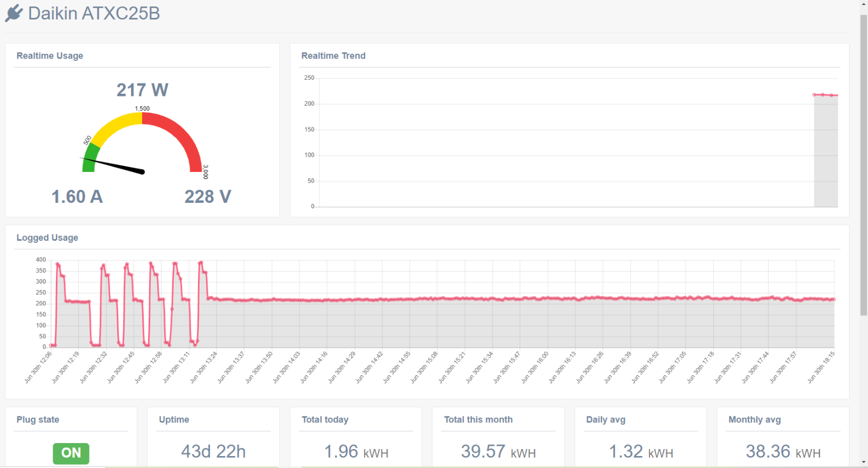Click the 43d 22h uptime value
The height and width of the screenshot is (468, 868).
coord(213,451)
